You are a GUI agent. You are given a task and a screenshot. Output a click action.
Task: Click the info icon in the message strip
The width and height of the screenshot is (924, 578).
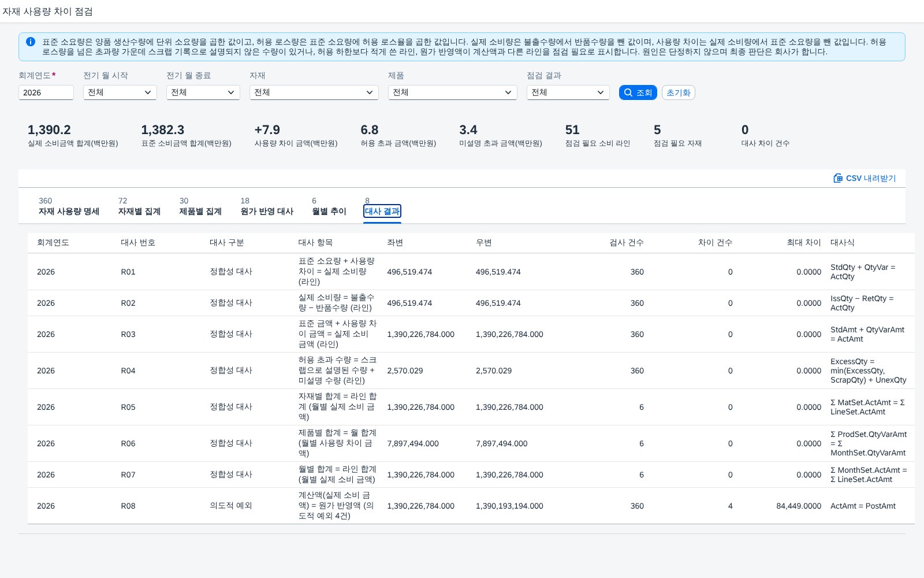31,42
